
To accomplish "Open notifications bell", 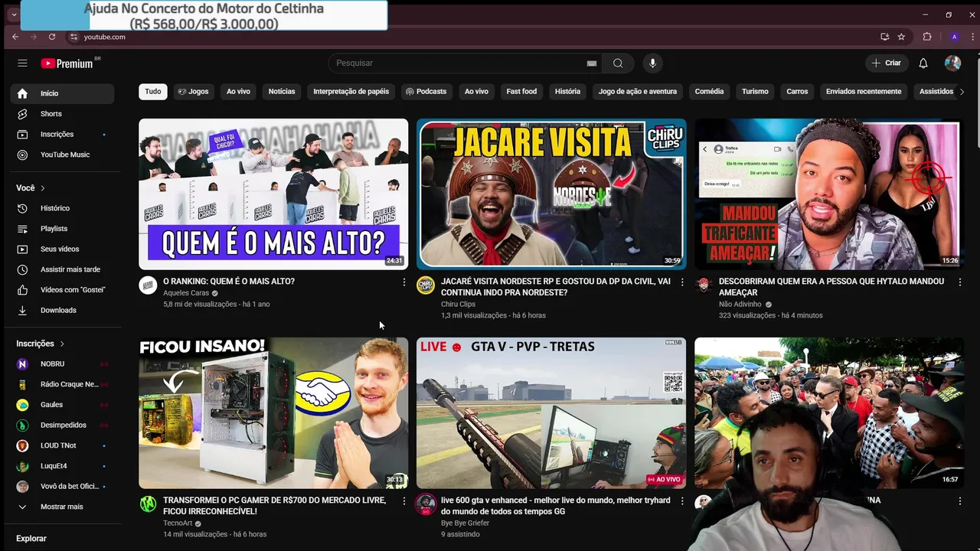I will 923,64.
